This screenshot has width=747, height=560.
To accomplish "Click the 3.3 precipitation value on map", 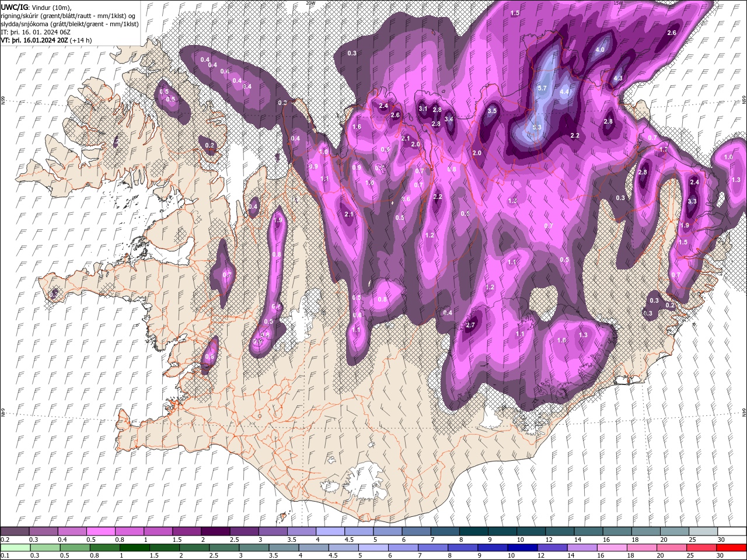I will pyautogui.click(x=692, y=201).
